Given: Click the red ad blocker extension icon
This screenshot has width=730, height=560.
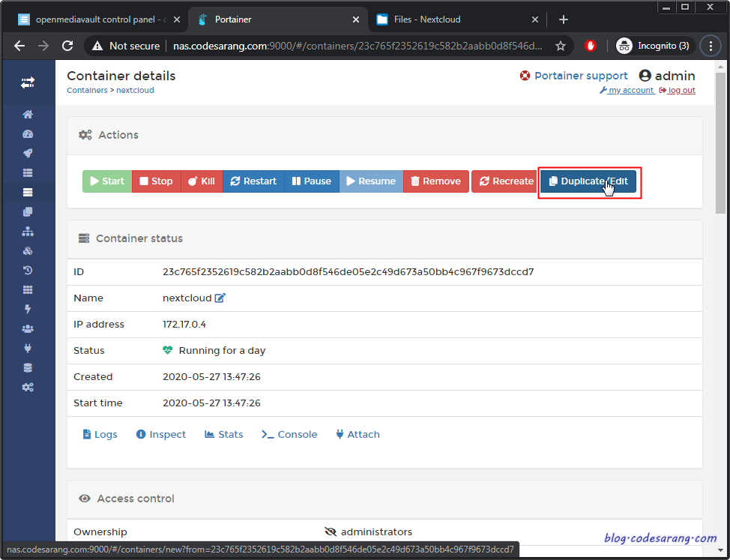Looking at the screenshot, I should tap(591, 46).
